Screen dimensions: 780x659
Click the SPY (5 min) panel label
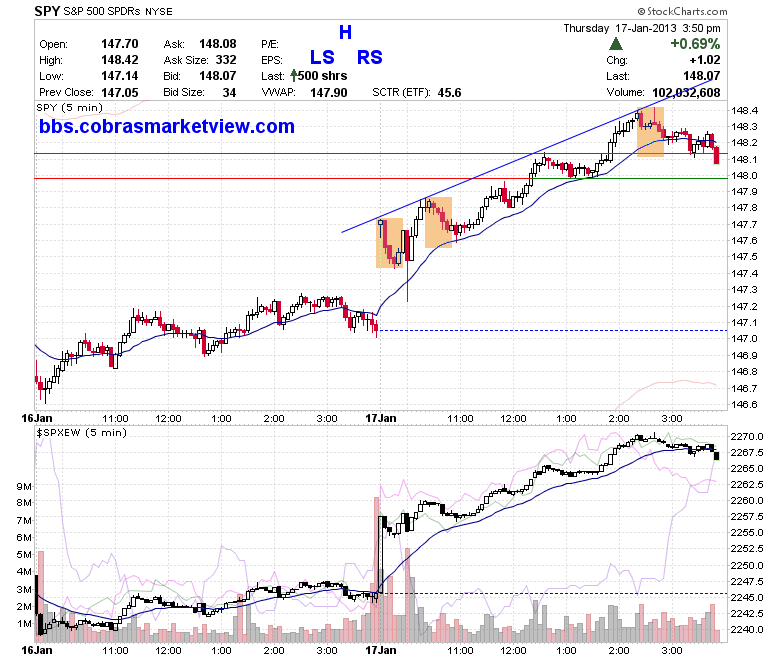70,107
